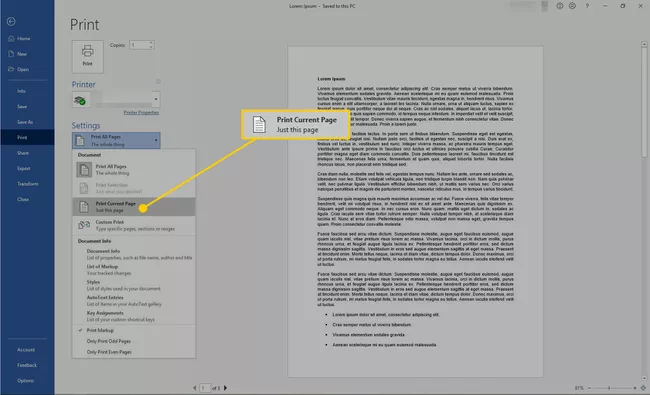The width and height of the screenshot is (650, 395).
Task: Open Account at sidebar bottom
Action: coord(26,350)
